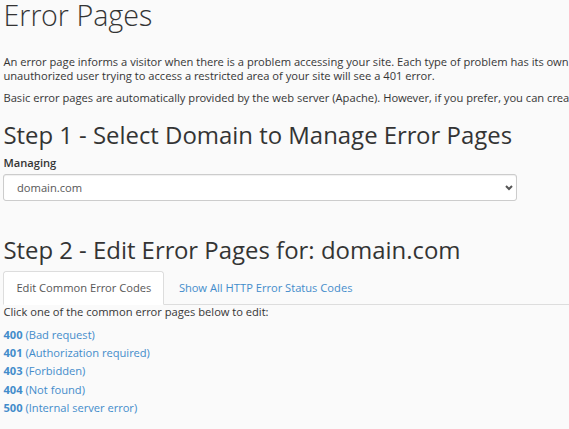Edit the (Authorization required) error page

pyautogui.click(x=87, y=353)
